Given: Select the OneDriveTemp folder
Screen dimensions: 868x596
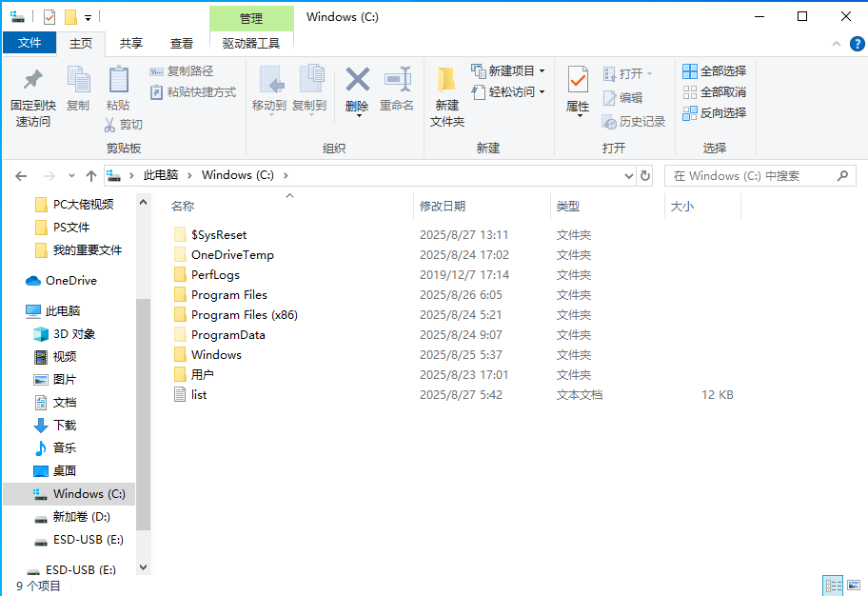Looking at the screenshot, I should pos(232,255).
